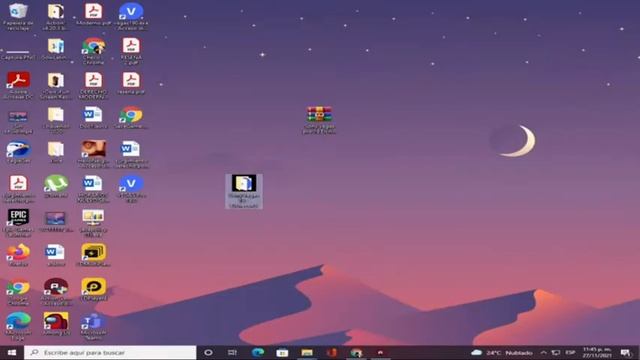Select the Captura PNG file icon
This screenshot has width=640, height=360.
(18, 53)
